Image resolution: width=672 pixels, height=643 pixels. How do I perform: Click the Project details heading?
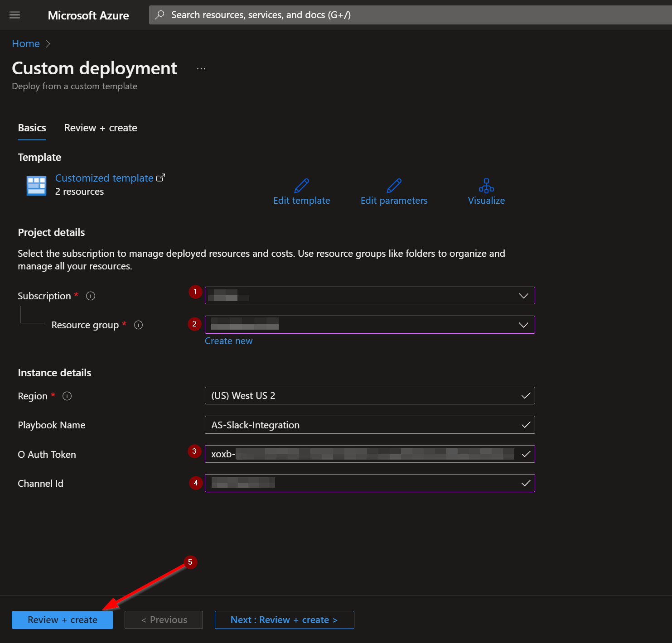pyautogui.click(x=51, y=232)
